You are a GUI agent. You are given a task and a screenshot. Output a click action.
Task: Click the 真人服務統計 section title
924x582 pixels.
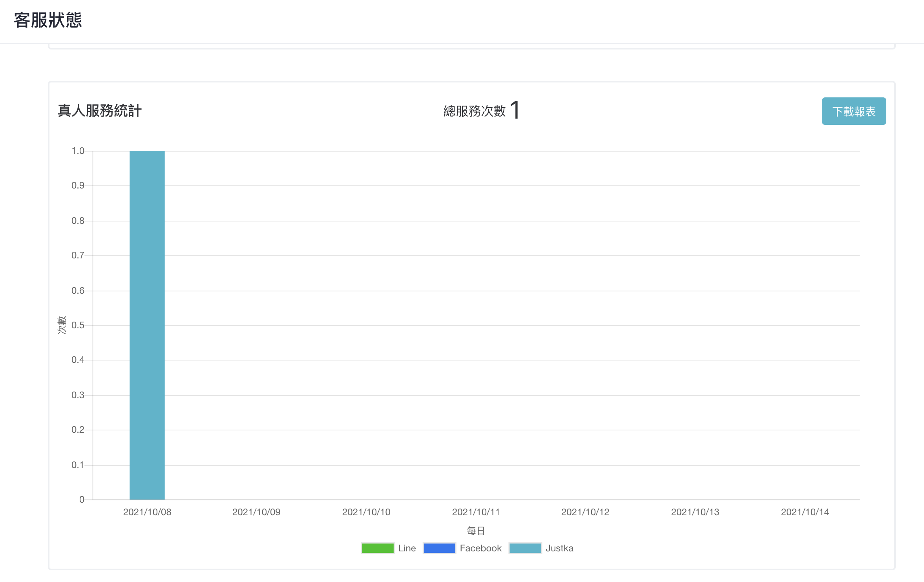tap(100, 111)
